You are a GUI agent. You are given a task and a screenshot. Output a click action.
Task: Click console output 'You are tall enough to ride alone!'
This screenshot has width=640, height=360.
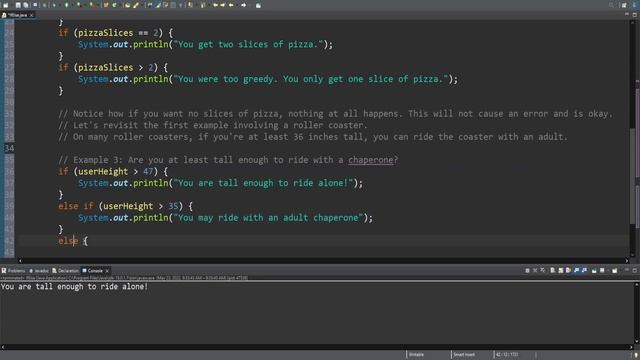(x=74, y=287)
